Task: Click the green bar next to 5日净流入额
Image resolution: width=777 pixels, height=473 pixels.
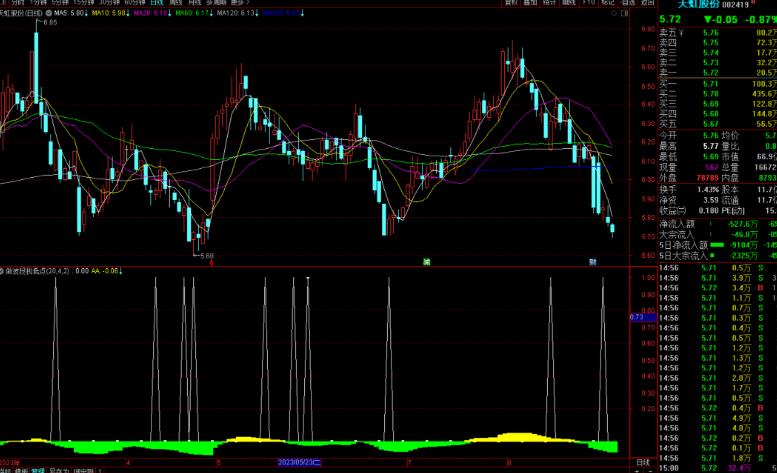Action: pyautogui.click(x=717, y=245)
